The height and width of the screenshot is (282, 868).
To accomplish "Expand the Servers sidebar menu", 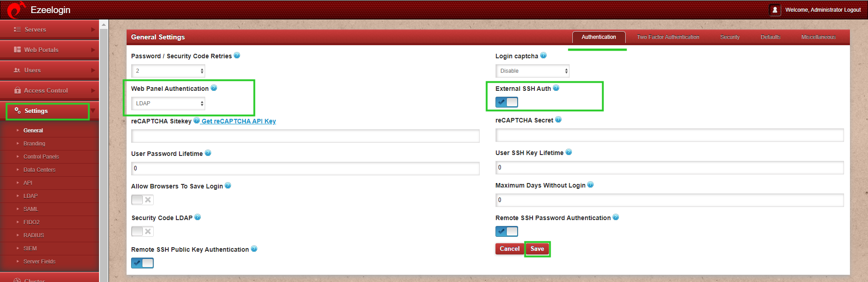I will [49, 29].
